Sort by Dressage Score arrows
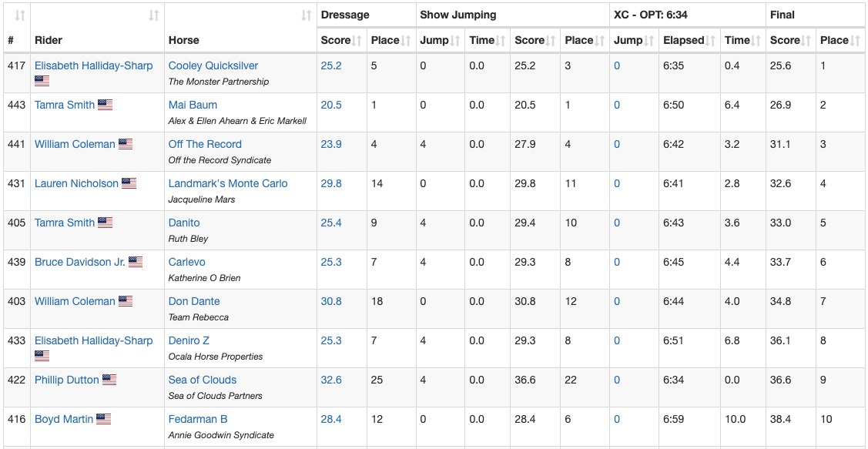 click(x=357, y=41)
